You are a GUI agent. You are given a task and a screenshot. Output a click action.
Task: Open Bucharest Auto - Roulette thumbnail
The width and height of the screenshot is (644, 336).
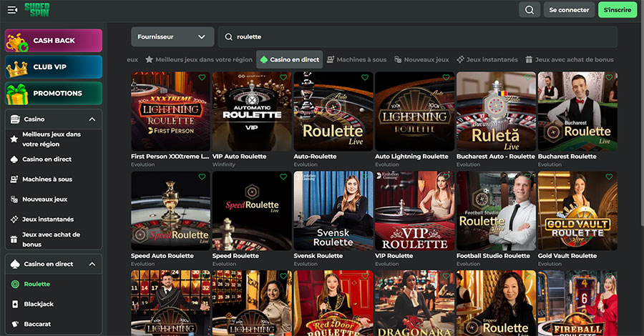coord(496,112)
